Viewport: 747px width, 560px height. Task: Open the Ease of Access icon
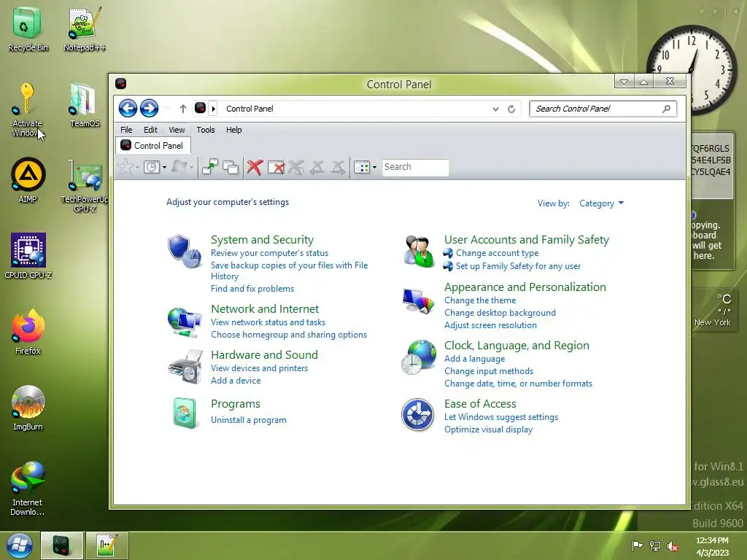pos(417,414)
